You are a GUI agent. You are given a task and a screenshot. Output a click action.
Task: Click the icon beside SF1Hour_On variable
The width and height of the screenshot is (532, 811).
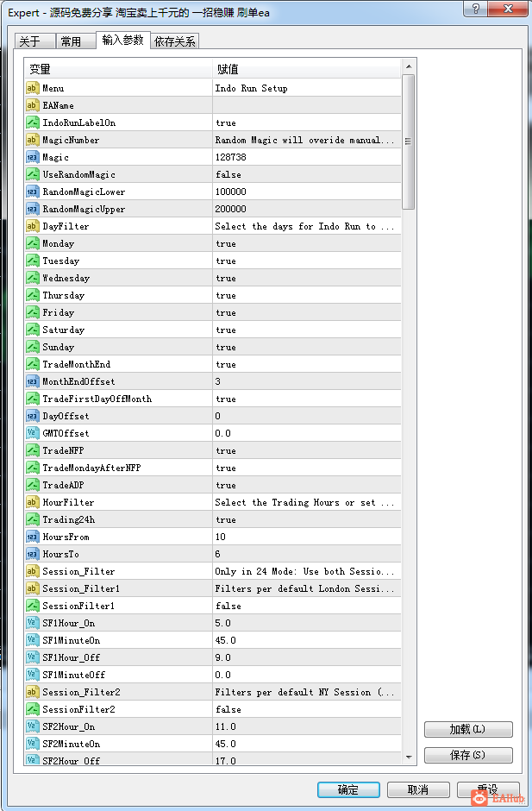pyautogui.click(x=32, y=623)
